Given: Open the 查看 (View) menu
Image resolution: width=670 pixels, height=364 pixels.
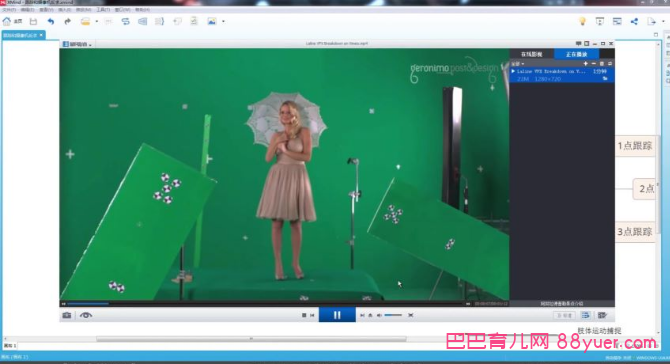Looking at the screenshot, I should tap(46, 9).
